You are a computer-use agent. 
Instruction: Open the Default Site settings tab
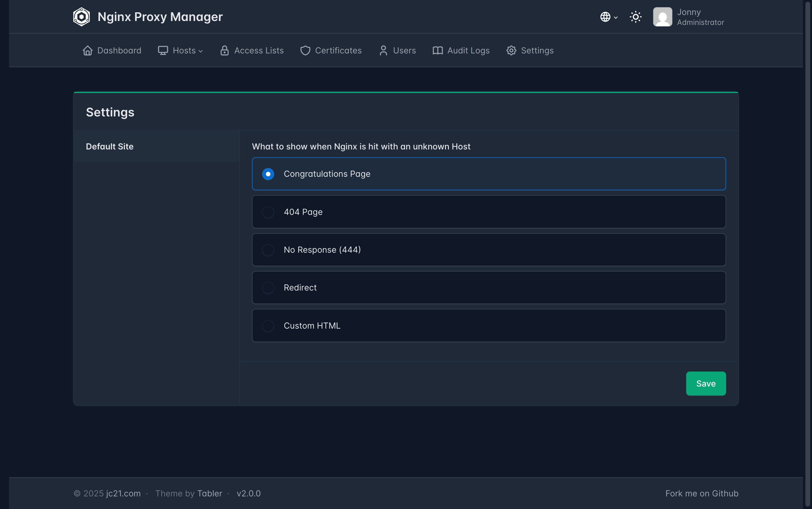(110, 146)
